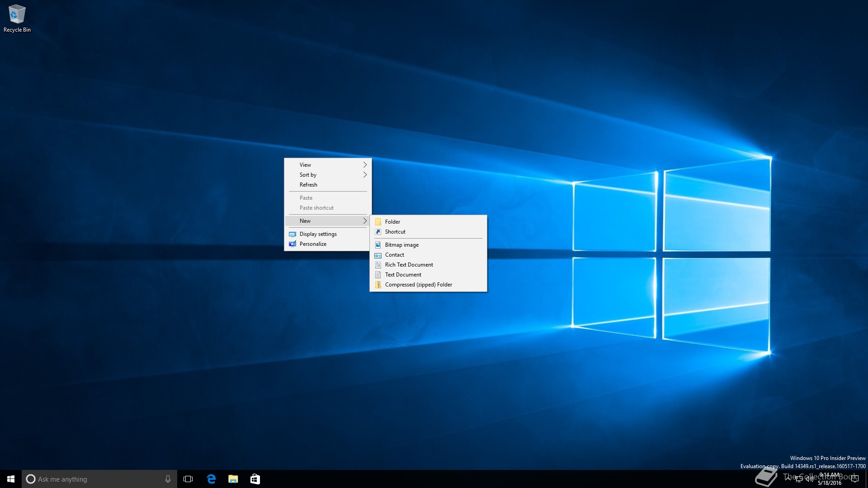Click the Text Document page icon
The image size is (868, 488).
click(378, 275)
